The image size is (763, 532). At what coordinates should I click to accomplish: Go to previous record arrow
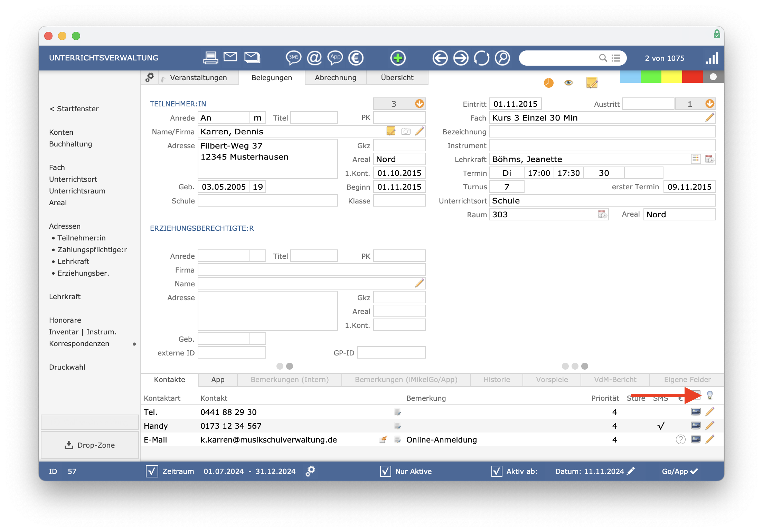(x=440, y=58)
